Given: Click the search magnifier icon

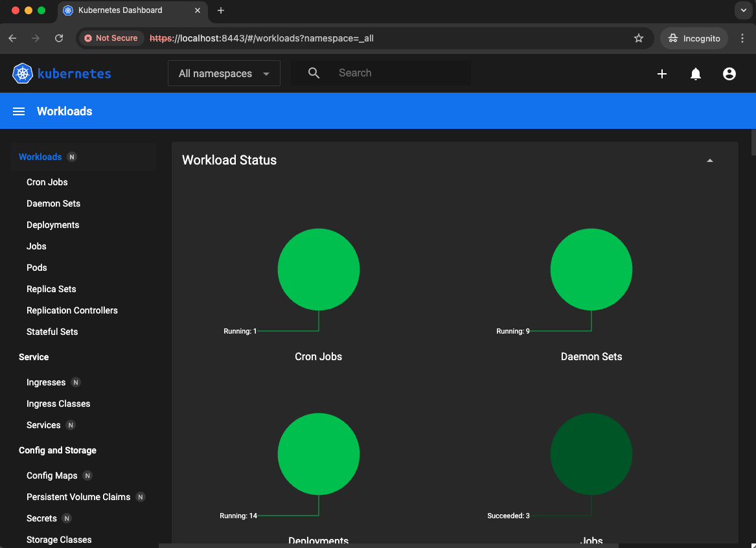Looking at the screenshot, I should 314,73.
